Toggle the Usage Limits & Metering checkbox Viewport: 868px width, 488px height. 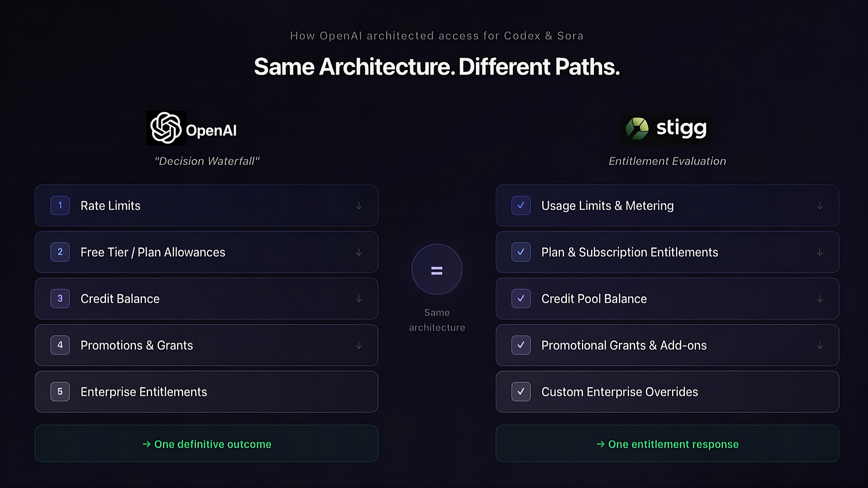pyautogui.click(x=521, y=205)
